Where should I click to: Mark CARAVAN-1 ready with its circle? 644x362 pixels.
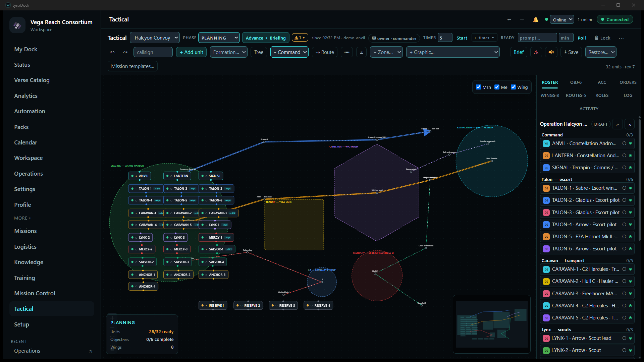click(624, 269)
